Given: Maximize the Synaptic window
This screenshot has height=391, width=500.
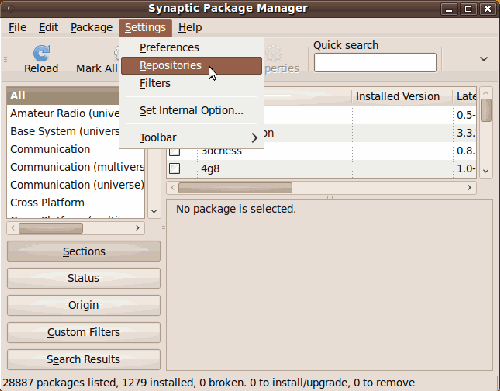Looking at the screenshot, I should [x=468, y=9].
